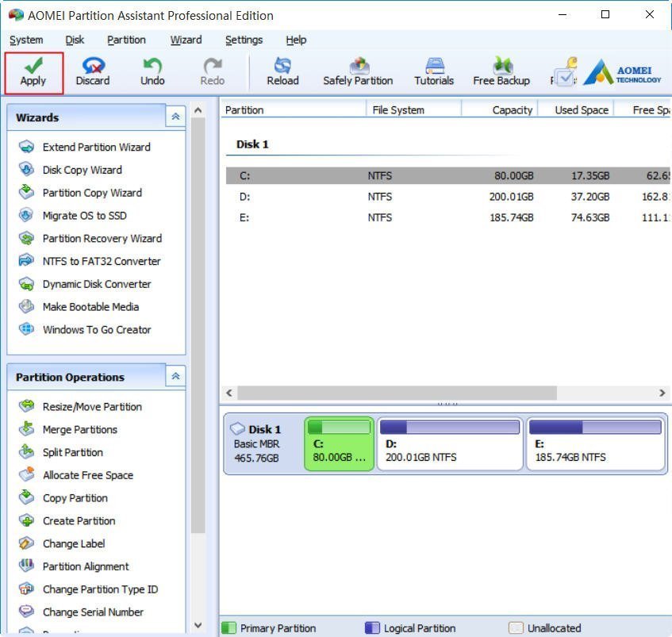Choose Copy Partition operation

(x=63, y=497)
